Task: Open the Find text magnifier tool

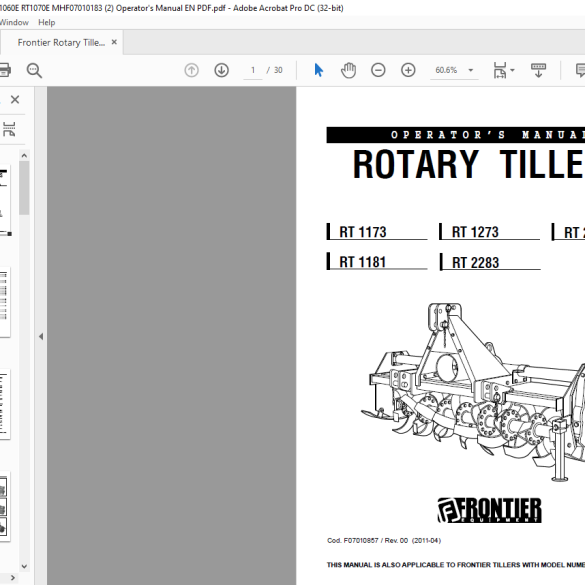Action: pyautogui.click(x=34, y=70)
